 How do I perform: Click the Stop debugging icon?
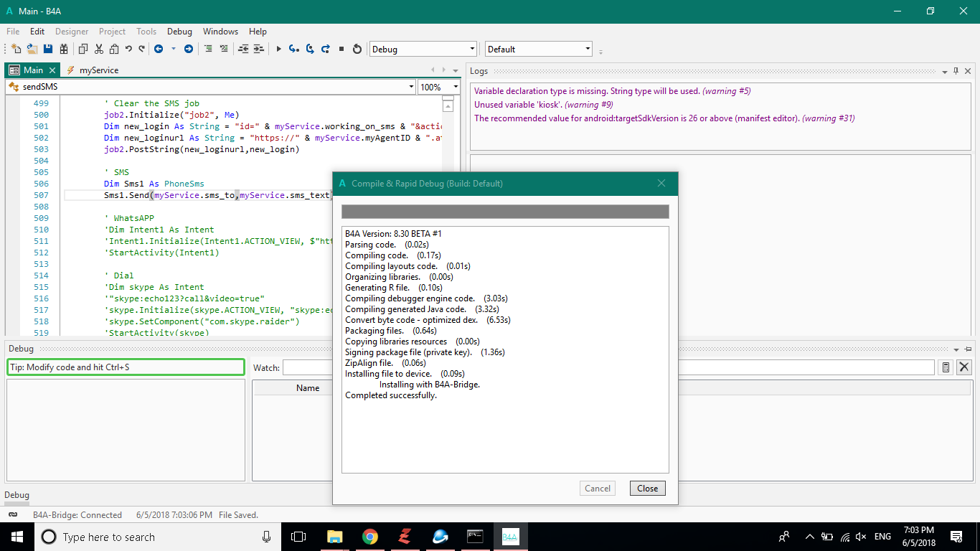click(x=341, y=50)
